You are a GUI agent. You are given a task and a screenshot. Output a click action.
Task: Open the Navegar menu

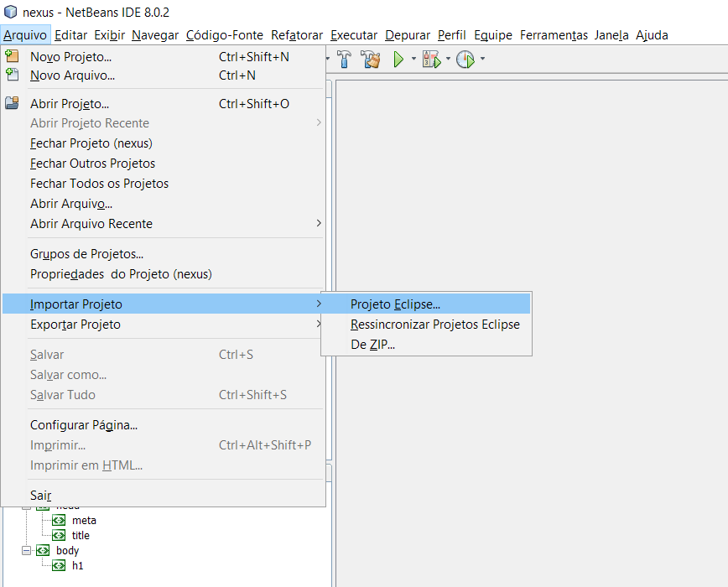[155, 35]
